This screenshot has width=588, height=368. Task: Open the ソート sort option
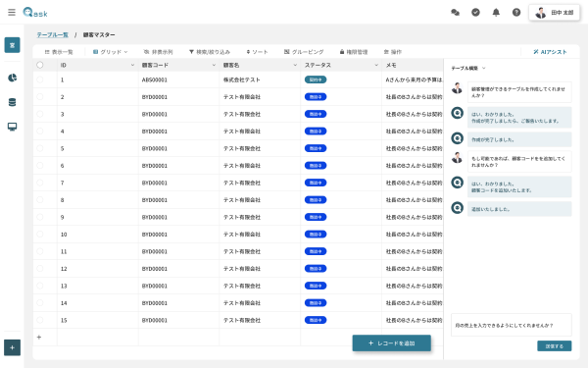coord(257,52)
